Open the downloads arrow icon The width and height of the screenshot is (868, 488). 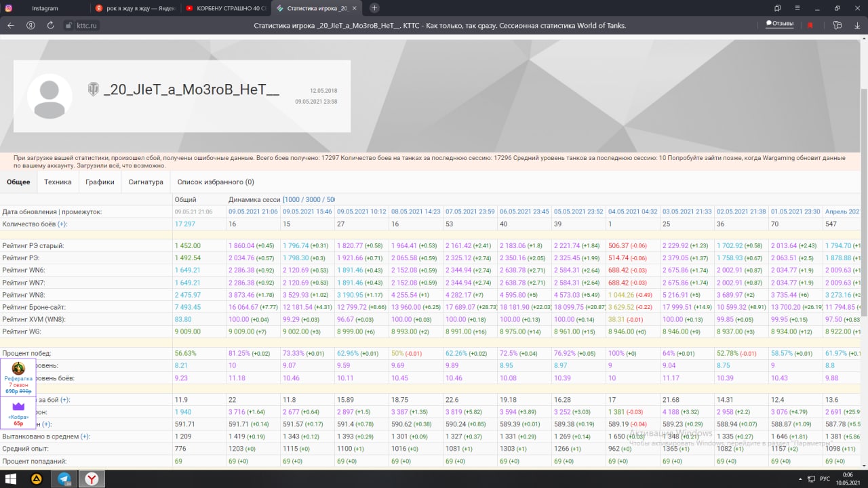[856, 25]
